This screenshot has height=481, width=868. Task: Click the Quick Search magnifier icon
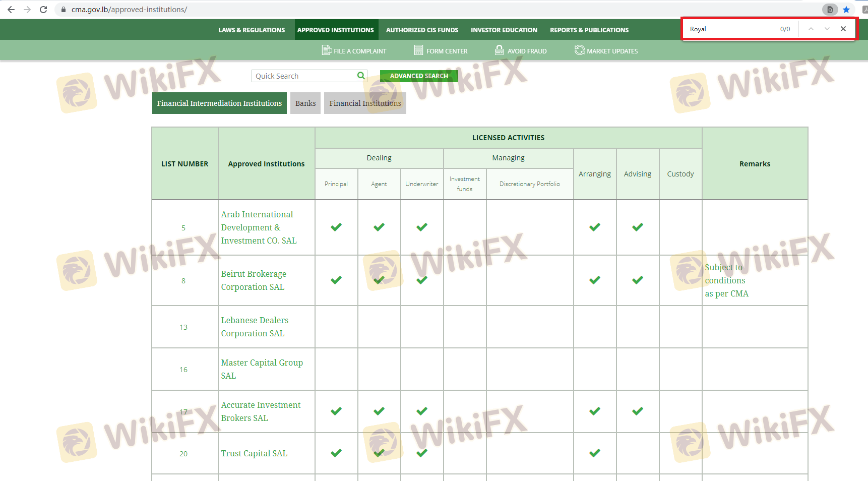(x=361, y=76)
